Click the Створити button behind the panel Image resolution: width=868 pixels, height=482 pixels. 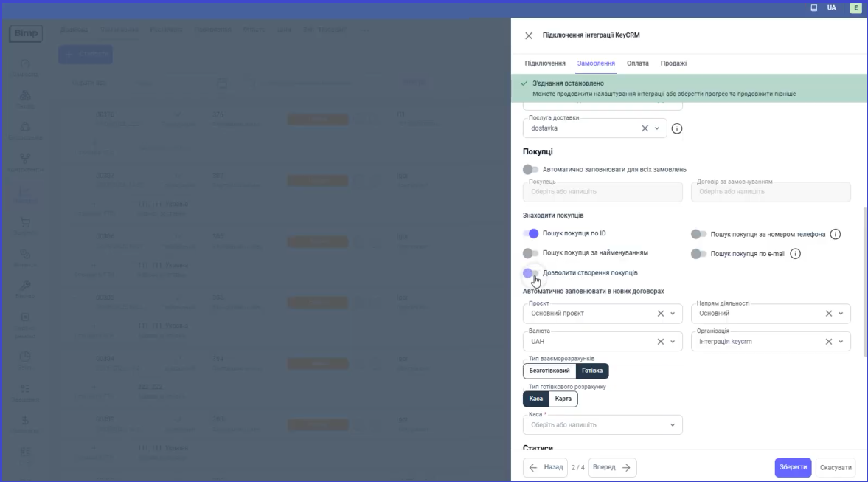click(86, 55)
